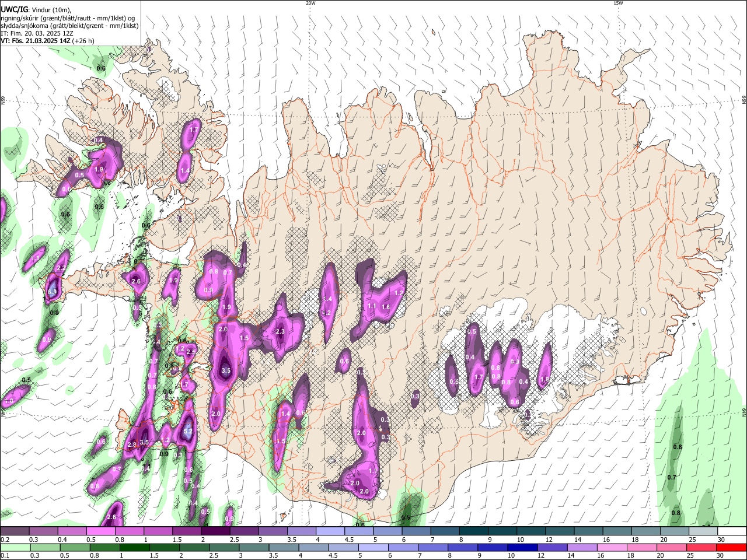Pick bottom-row red swatch right of 30
This screenshot has height=560, width=747.
click(732, 547)
